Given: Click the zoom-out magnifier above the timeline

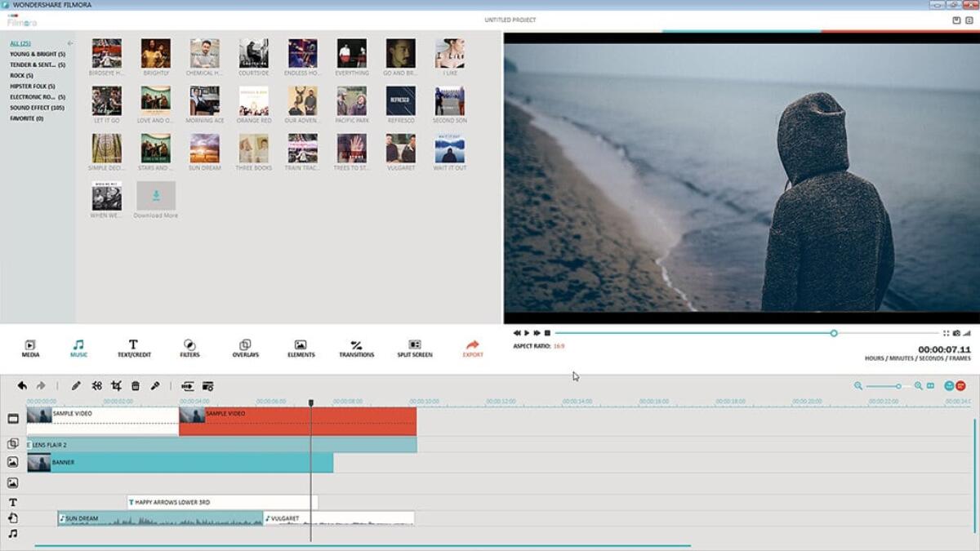Looking at the screenshot, I should coord(857,385).
